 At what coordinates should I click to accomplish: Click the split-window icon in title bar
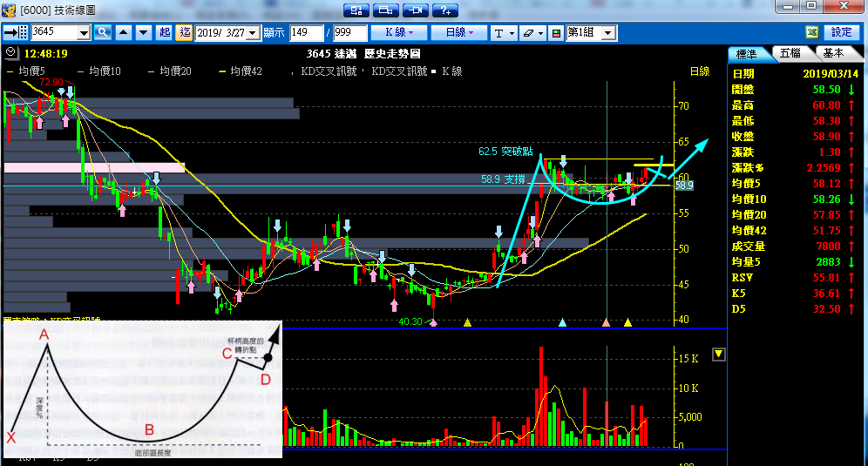tap(386, 10)
